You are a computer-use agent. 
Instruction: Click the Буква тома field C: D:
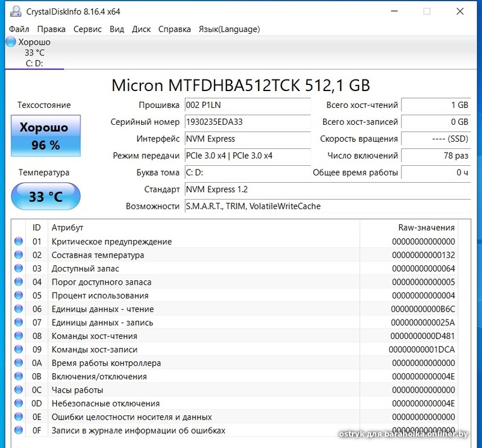248,172
